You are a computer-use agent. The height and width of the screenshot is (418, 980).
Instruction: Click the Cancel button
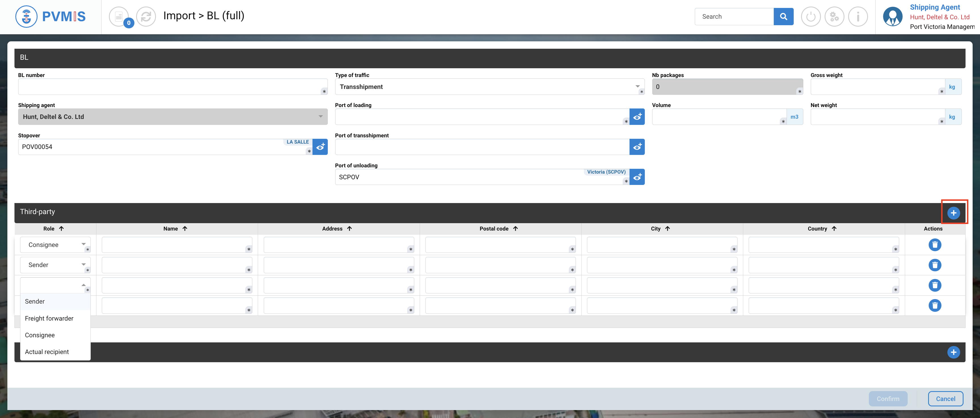(945, 399)
